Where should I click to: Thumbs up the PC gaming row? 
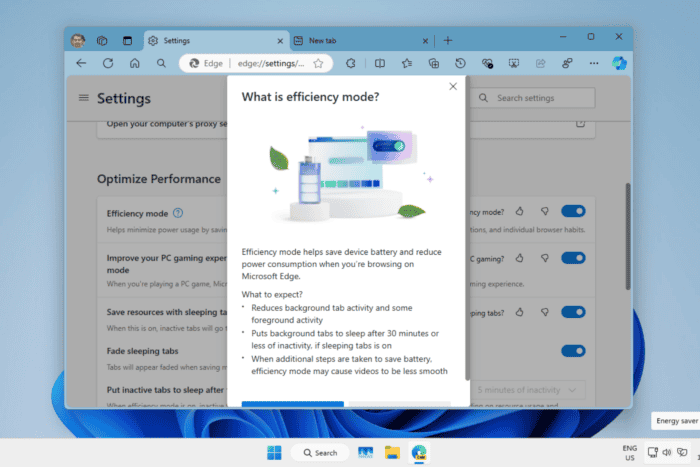tap(519, 258)
